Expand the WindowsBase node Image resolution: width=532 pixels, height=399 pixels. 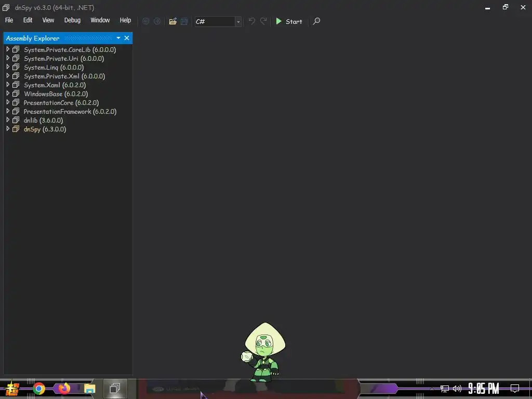[8, 94]
